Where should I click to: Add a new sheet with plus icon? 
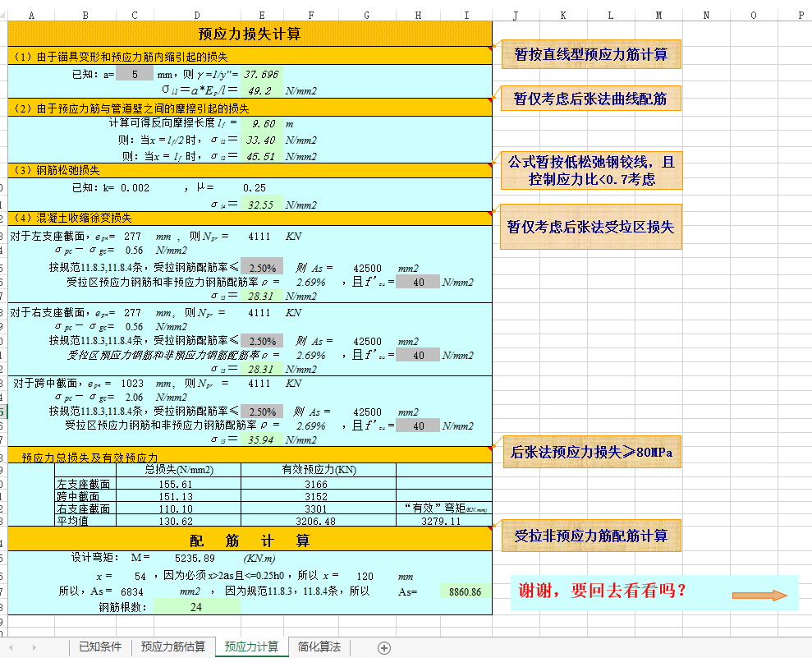point(384,647)
